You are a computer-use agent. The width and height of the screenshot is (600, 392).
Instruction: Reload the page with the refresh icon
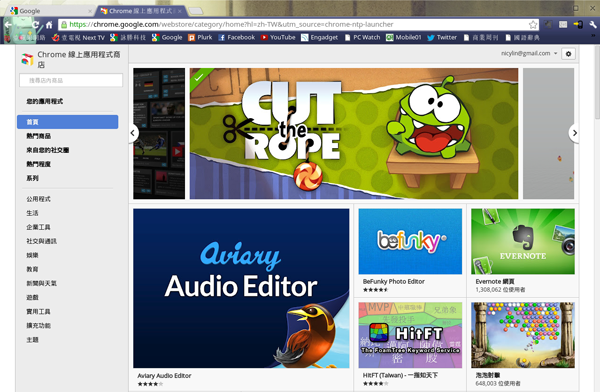(x=35, y=24)
